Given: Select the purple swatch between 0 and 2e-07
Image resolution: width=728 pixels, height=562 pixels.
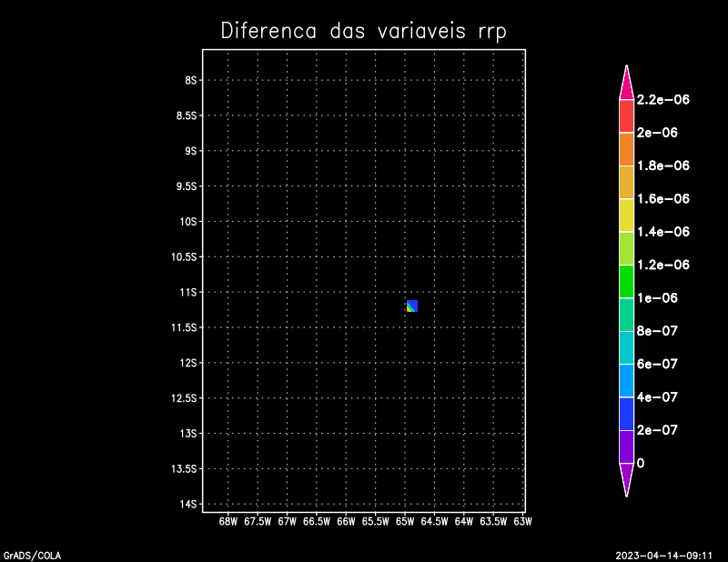Looking at the screenshot, I should tap(626, 447).
